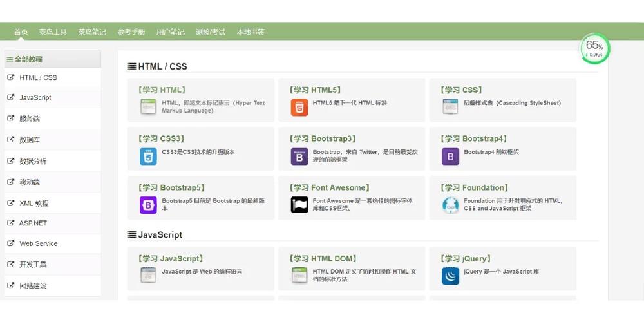This screenshot has width=644, height=322.
Task: Click the 'JavaScript 是 Web 的编程语言' description
Action: pos(202,272)
